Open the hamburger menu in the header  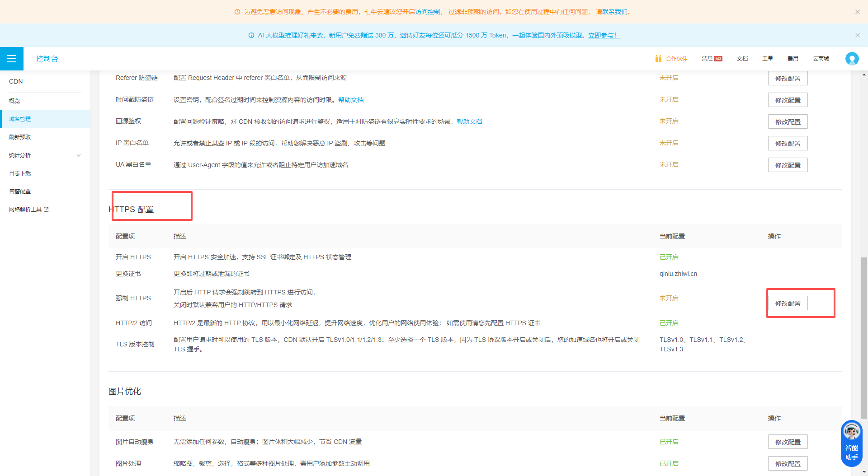(x=12, y=59)
